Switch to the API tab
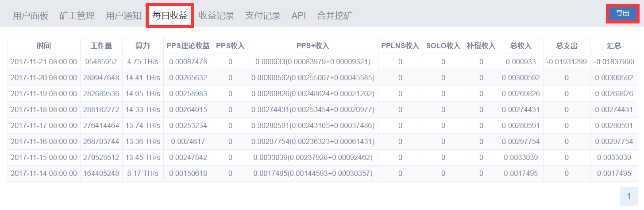 click(x=299, y=16)
